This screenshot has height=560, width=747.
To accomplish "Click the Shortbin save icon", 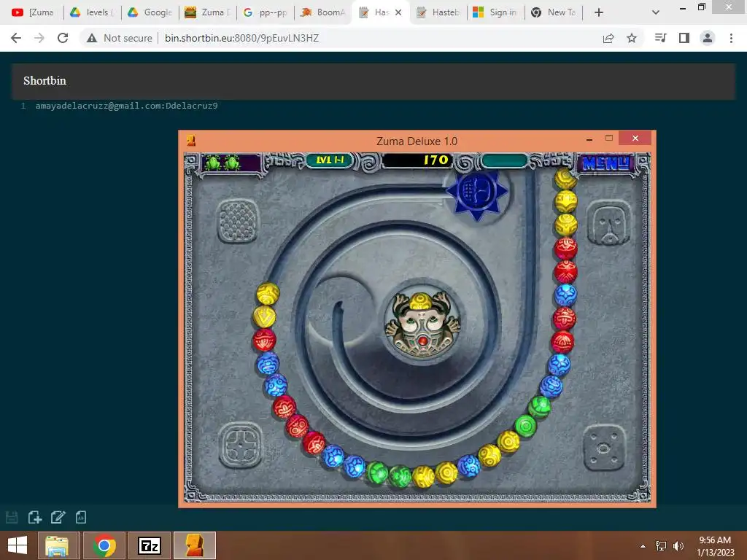I will [x=12, y=517].
